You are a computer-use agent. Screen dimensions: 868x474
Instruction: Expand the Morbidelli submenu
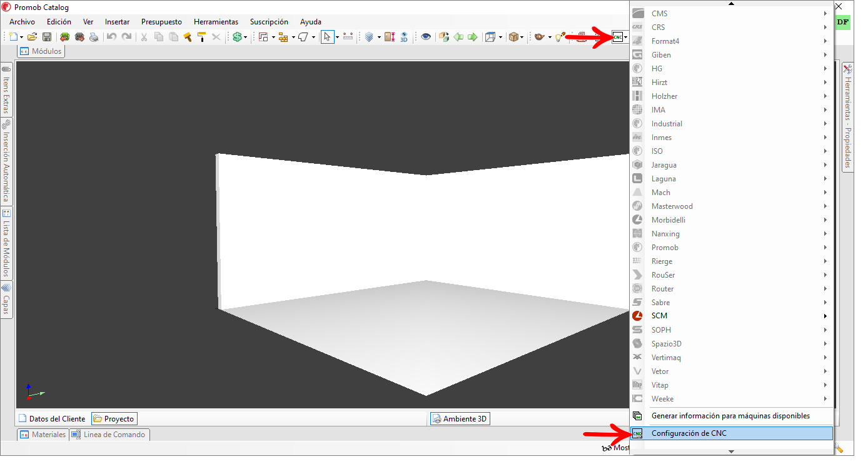coord(732,219)
